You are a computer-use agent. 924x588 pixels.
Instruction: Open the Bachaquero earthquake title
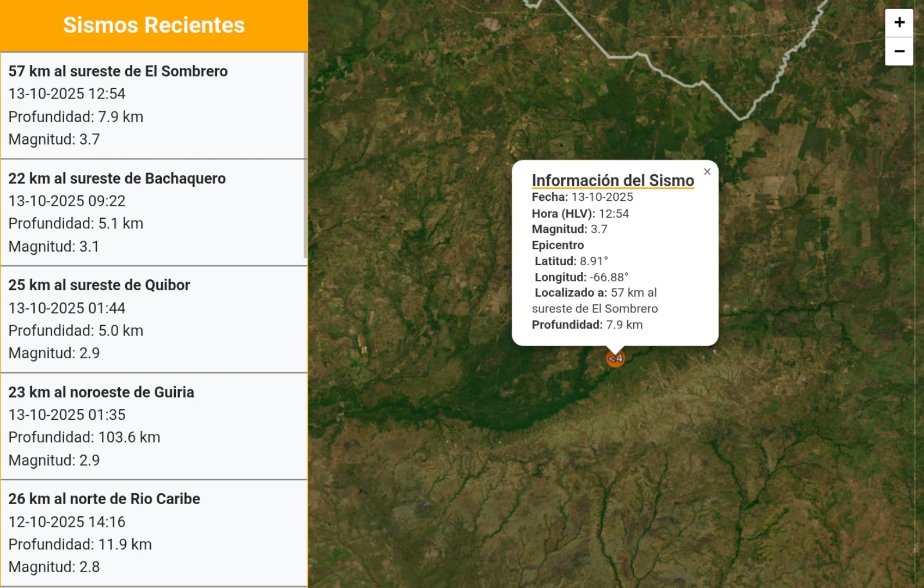pyautogui.click(x=117, y=179)
